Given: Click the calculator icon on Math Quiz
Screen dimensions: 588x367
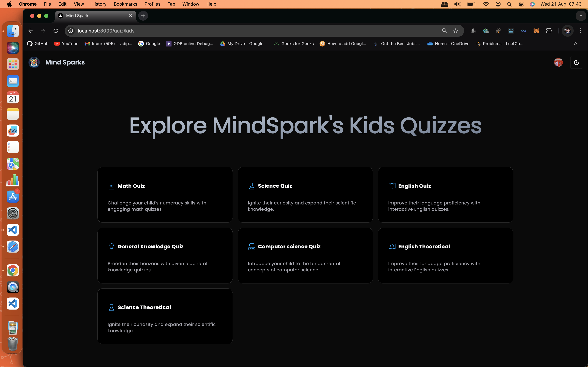Looking at the screenshot, I should pyautogui.click(x=111, y=186).
